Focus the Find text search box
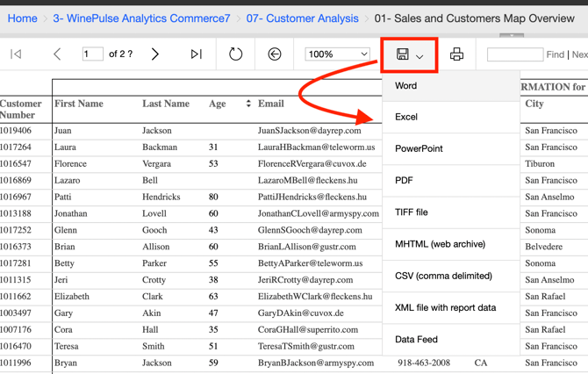The image size is (588, 374). pos(514,54)
